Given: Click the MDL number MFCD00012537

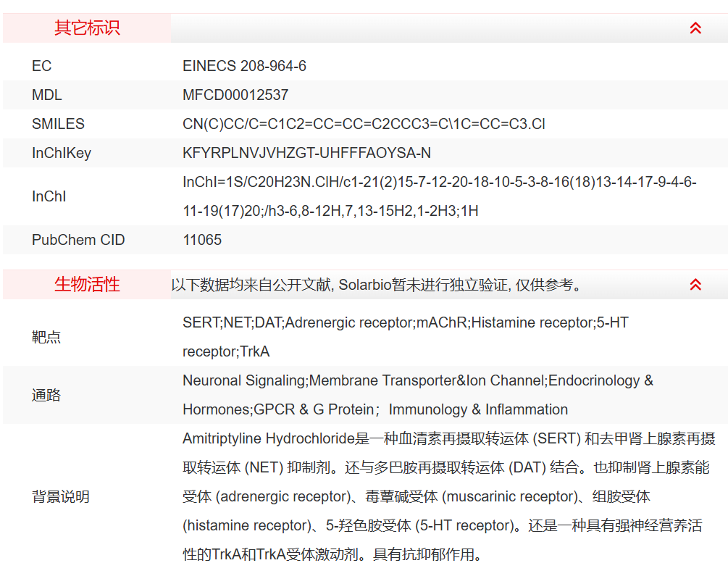Looking at the screenshot, I should [x=235, y=95].
